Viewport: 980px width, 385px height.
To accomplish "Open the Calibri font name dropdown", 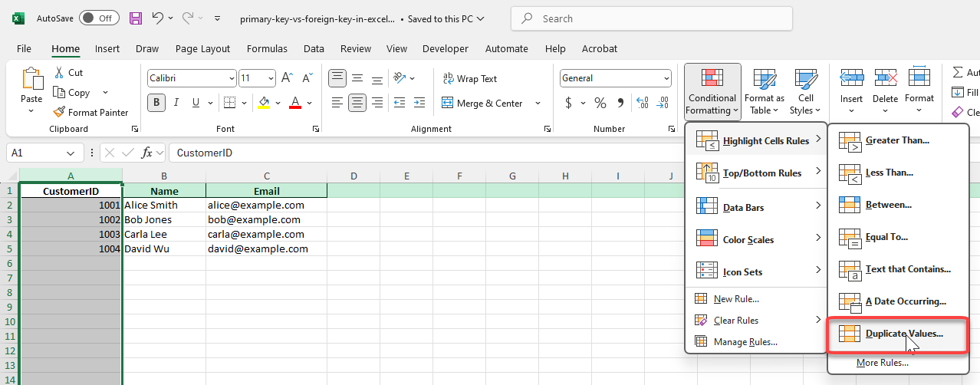I will 232,78.
